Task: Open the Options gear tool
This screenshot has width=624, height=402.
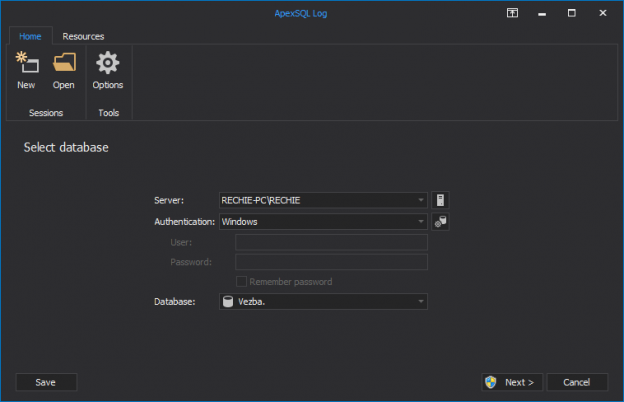Action: point(108,70)
